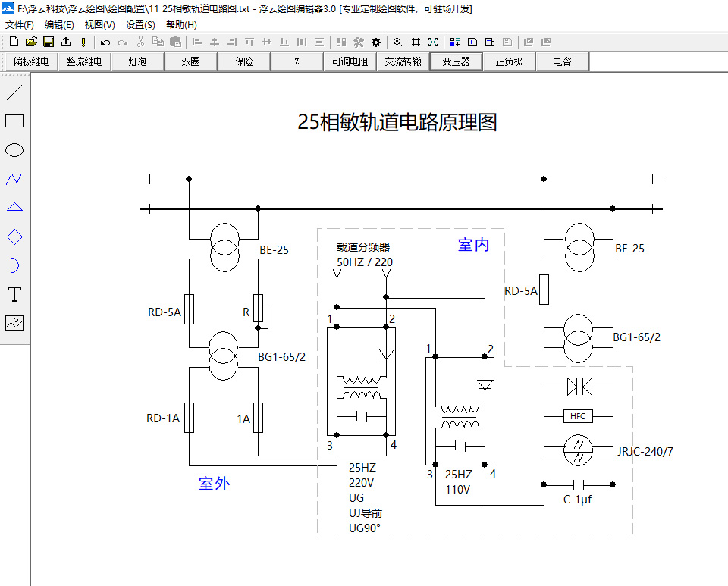Click the distribute vertically icon
This screenshot has width=728, height=586.
319,42
